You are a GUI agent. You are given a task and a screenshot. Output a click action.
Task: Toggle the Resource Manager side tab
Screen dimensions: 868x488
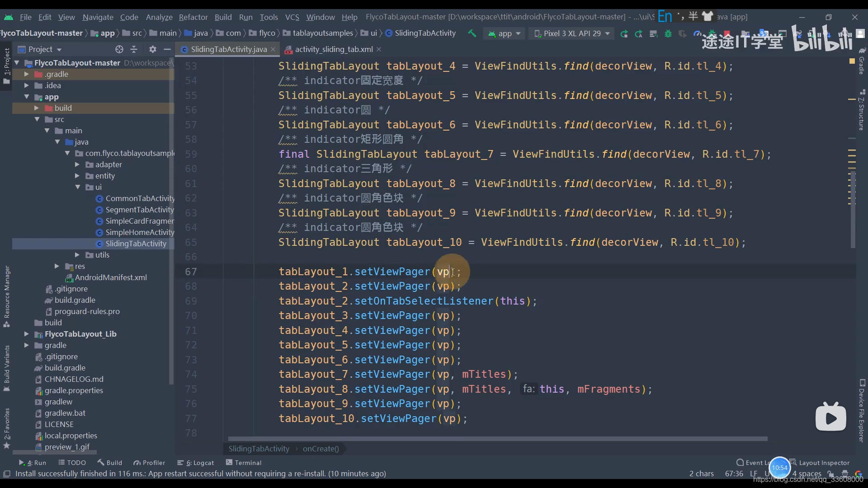6,296
